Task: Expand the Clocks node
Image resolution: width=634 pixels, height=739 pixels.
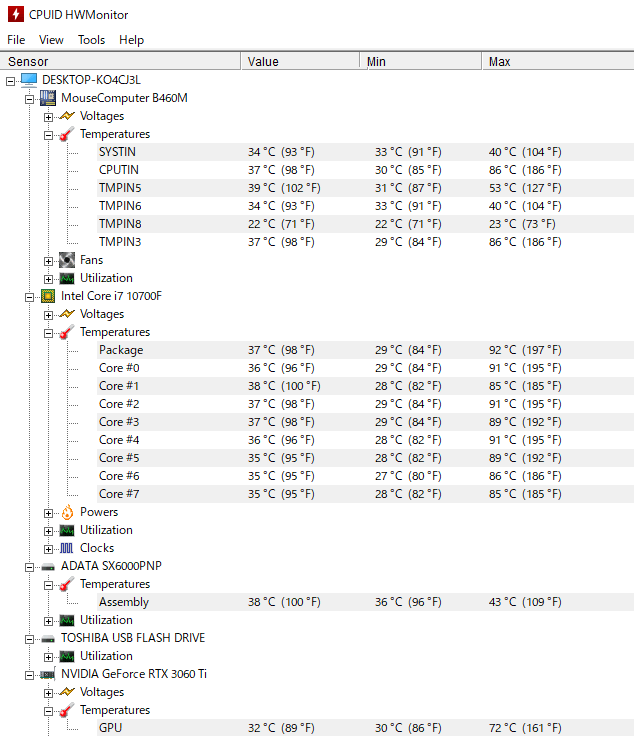Action: point(48,549)
